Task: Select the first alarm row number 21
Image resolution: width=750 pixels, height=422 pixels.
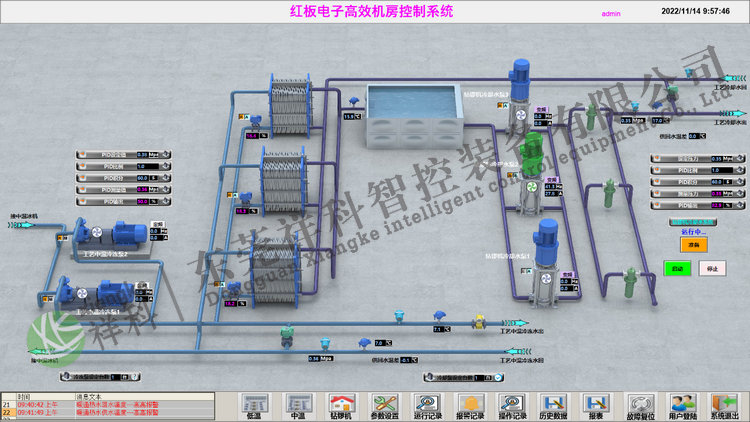Action: (7, 403)
